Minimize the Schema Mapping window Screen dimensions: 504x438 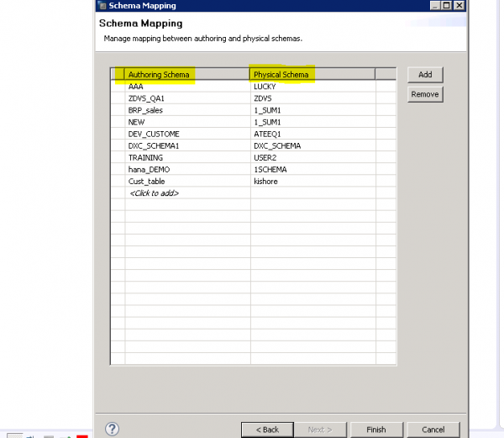tap(435, 5)
